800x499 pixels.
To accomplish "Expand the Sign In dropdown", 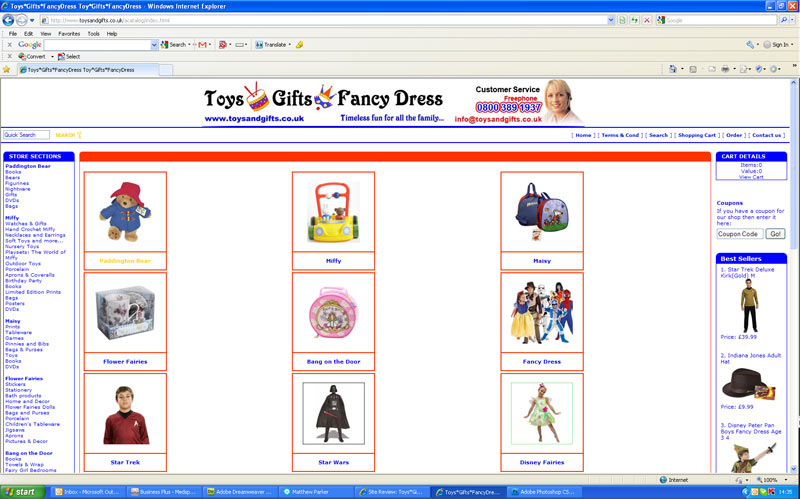I will point(792,44).
